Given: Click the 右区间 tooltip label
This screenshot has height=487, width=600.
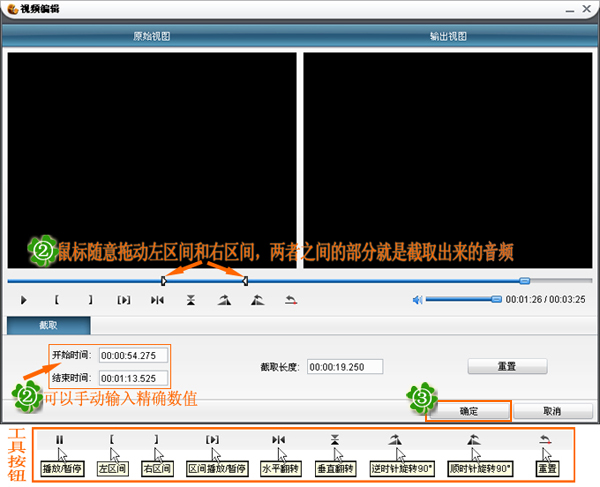Looking at the screenshot, I should click(x=157, y=469).
